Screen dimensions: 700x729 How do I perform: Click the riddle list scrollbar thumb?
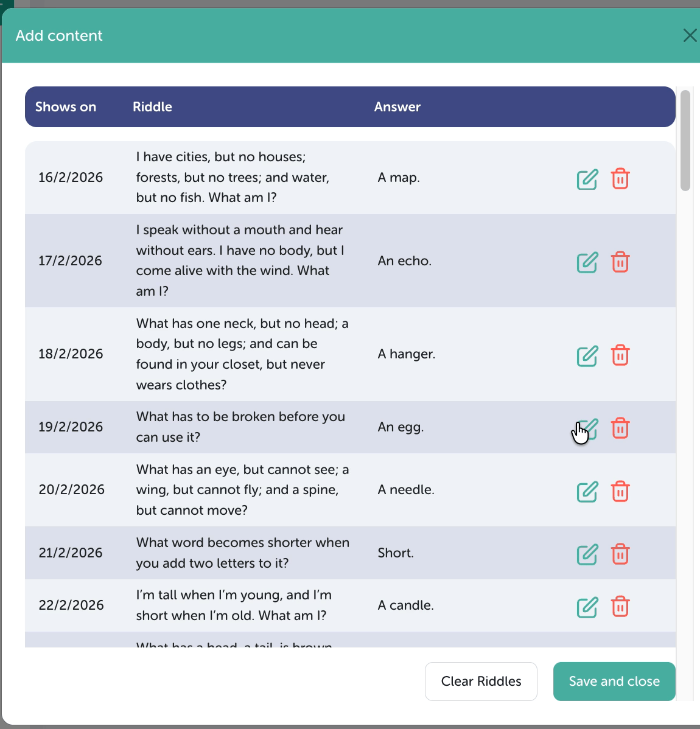(x=685, y=141)
